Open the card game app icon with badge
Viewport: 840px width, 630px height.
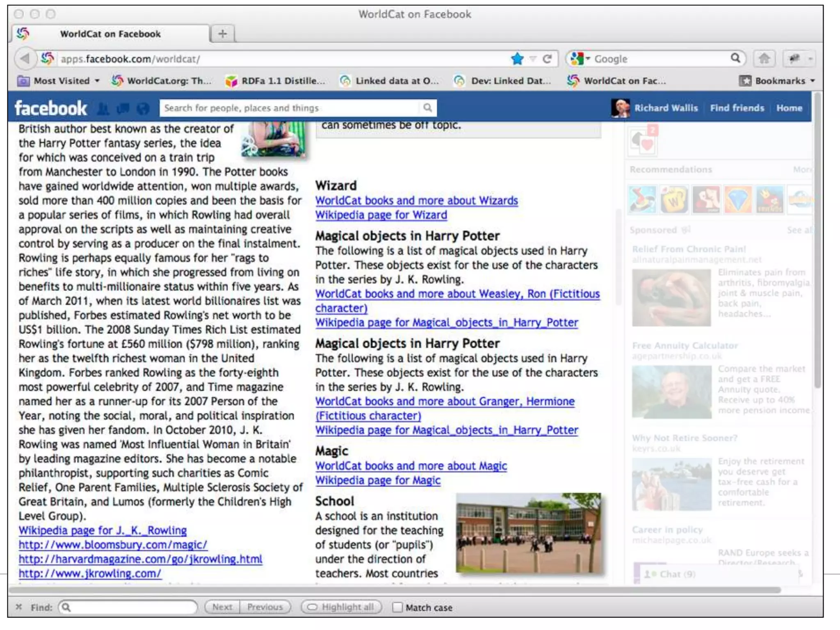point(644,140)
